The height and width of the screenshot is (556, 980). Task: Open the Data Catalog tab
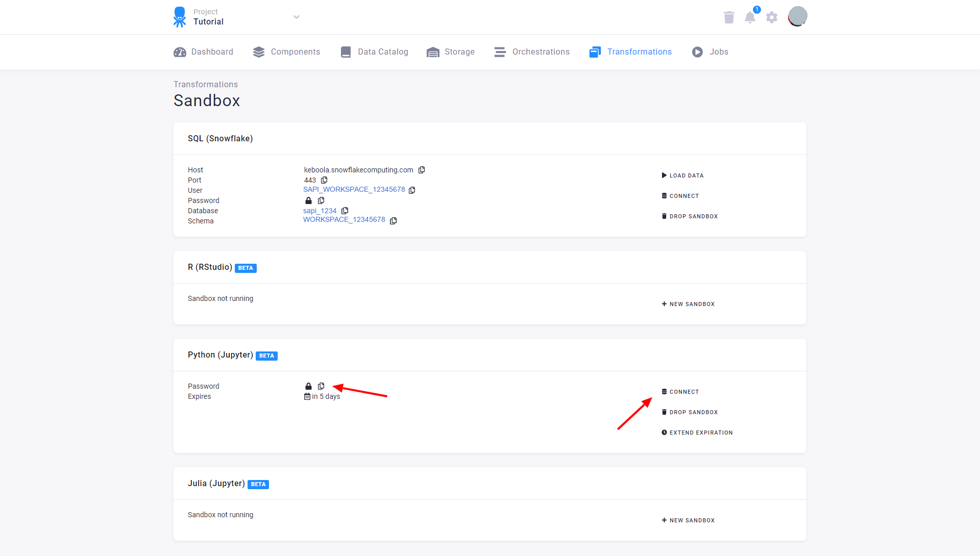374,52
